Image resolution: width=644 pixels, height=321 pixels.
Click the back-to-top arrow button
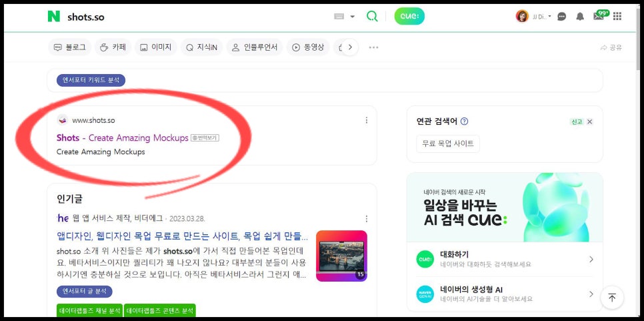click(612, 298)
